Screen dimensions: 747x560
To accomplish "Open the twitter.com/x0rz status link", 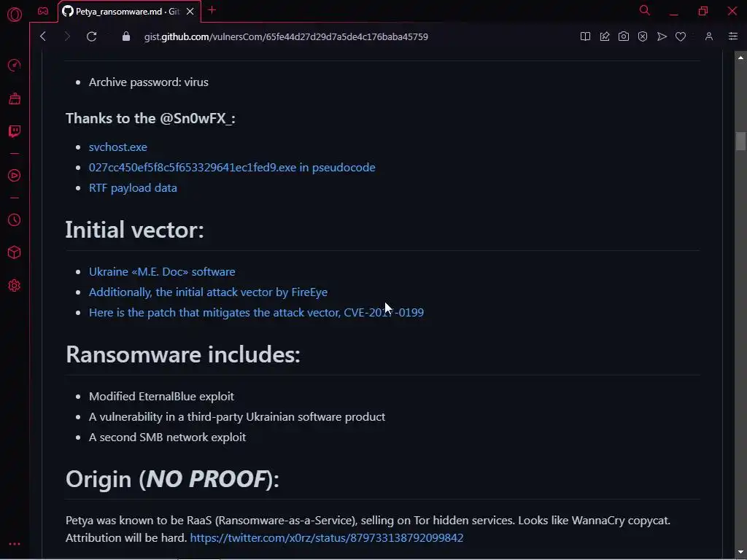I will tap(326, 537).
